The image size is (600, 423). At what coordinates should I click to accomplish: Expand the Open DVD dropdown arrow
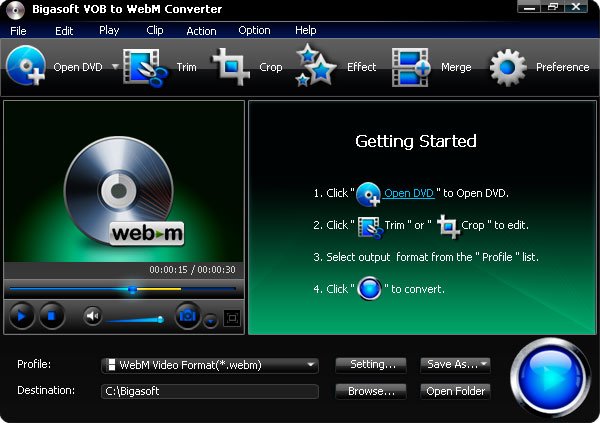coord(115,67)
